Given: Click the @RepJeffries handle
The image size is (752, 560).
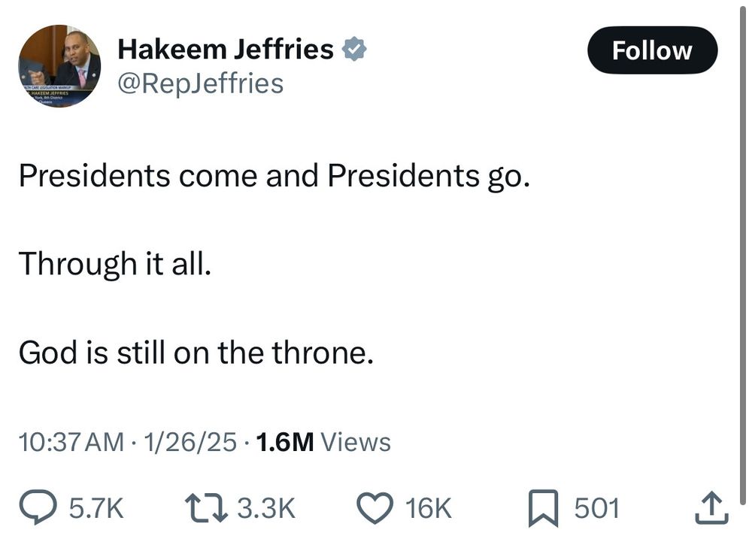Looking at the screenshot, I should [200, 83].
